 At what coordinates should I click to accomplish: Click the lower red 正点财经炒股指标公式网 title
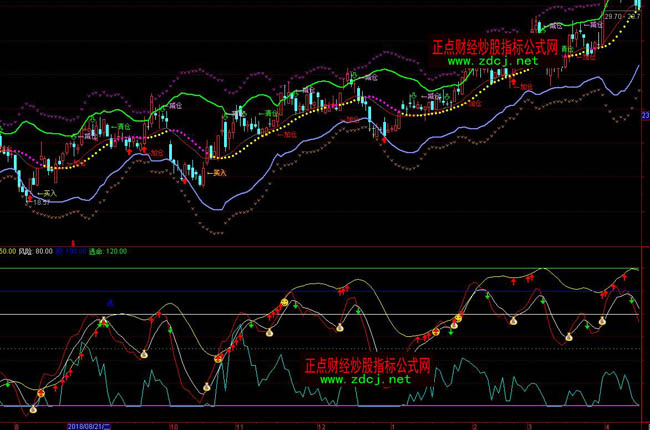365,365
